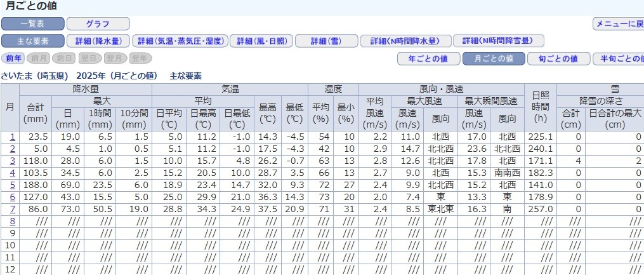Select the 主な要素 button

click(x=33, y=41)
